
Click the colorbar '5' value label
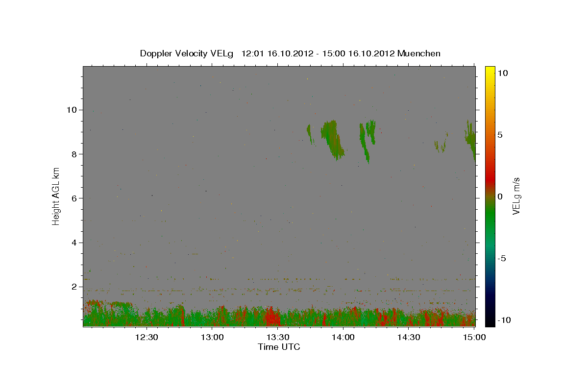tap(500, 135)
